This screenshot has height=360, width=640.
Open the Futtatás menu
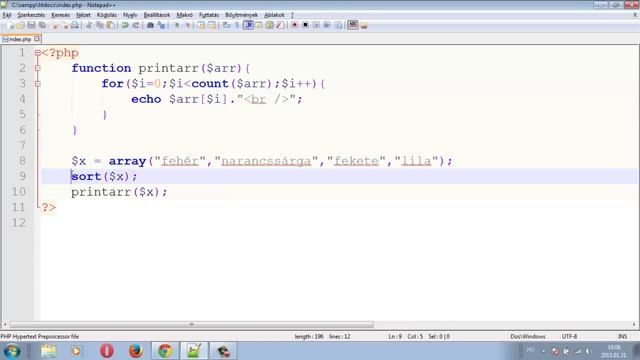(209, 15)
